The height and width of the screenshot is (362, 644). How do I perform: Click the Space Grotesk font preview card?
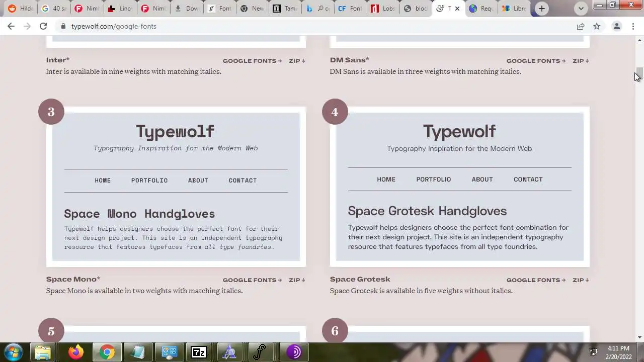[460, 187]
